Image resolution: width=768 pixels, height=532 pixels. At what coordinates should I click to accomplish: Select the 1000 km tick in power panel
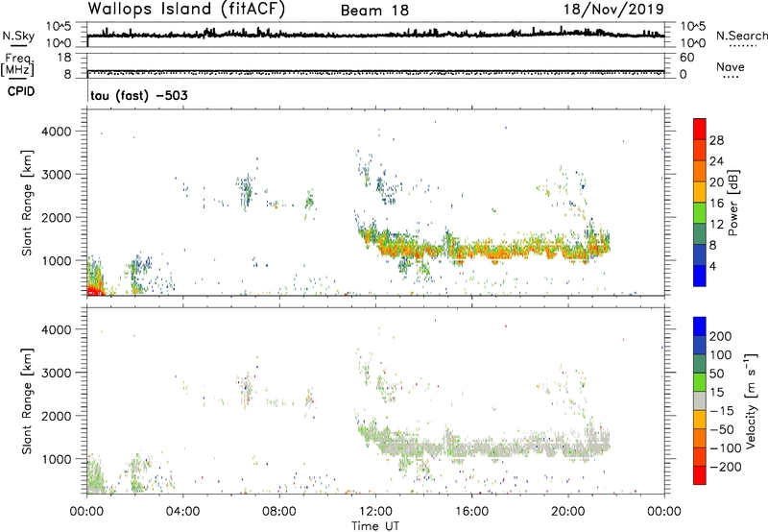58,260
